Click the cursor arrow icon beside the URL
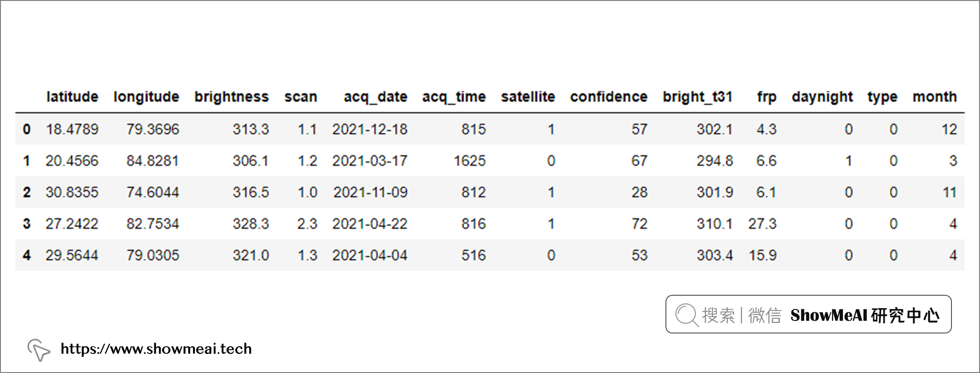Screen dimensions: 980x373 (39, 350)
